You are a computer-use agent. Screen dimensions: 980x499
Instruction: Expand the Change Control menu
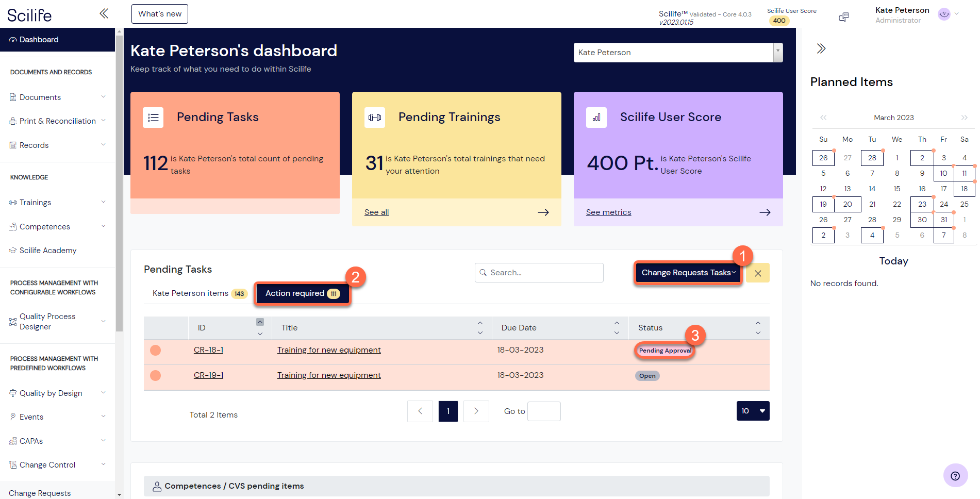click(x=103, y=464)
